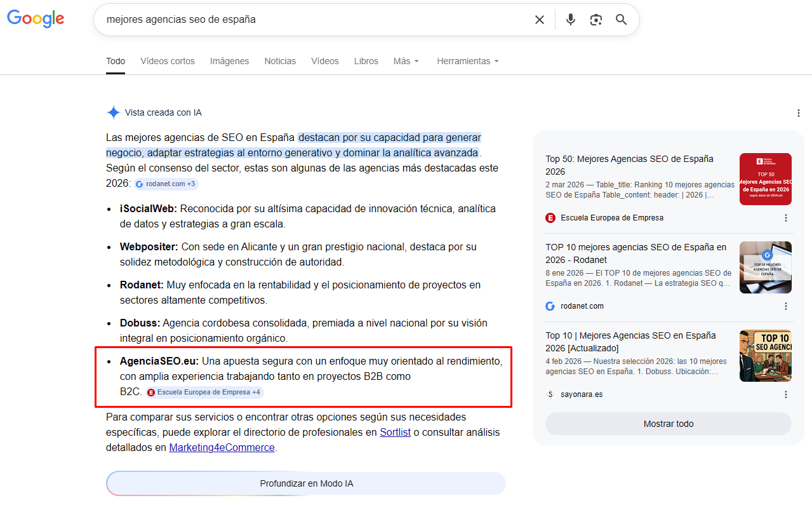Open Top 50: Mejores Agencias SEO result
Viewport: 812px width, 505px height.
click(629, 165)
